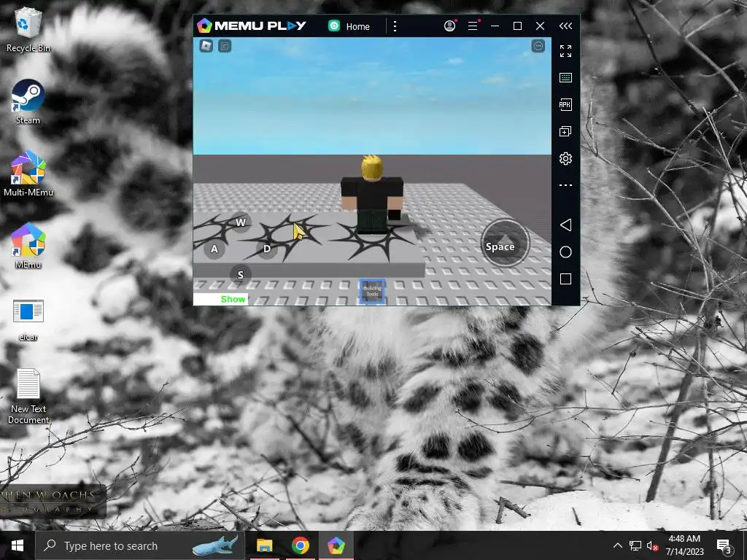Open MEmu settings gear
The width and height of the screenshot is (747, 560).
[x=565, y=158]
